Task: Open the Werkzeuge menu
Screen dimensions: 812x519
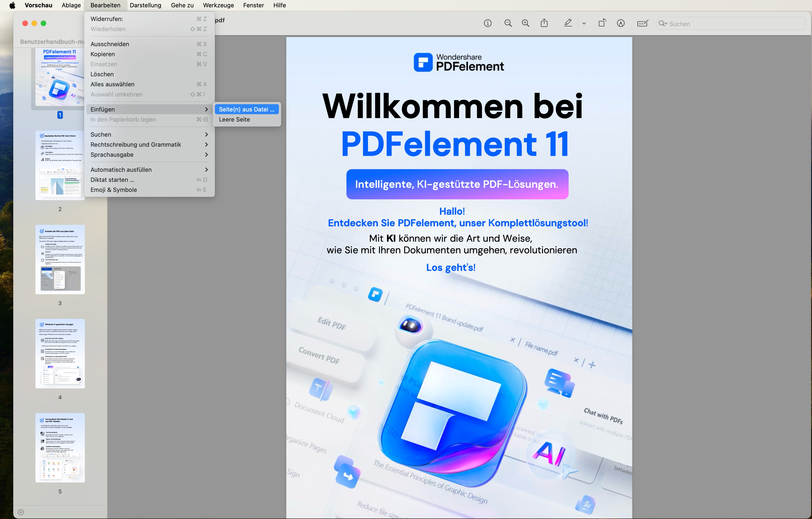Action: click(x=218, y=5)
